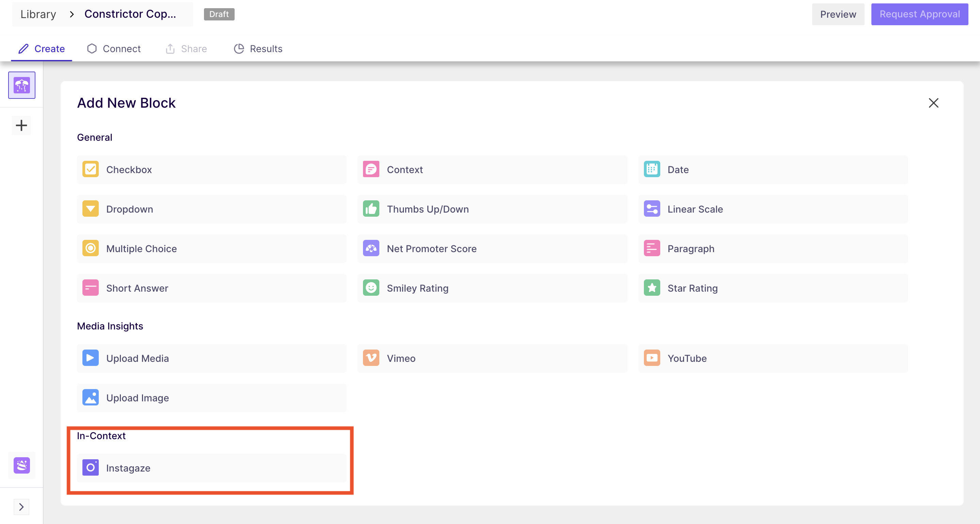Add a Net Promoter Score block

click(492, 249)
